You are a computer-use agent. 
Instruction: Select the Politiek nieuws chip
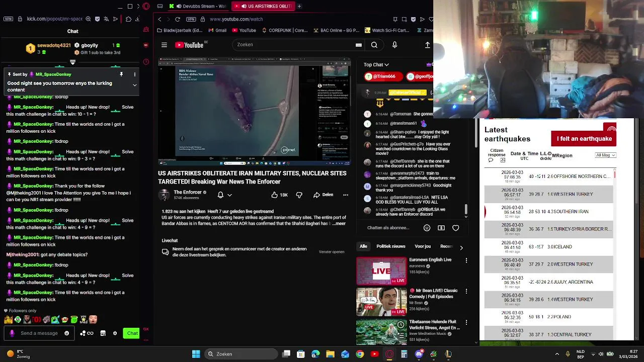[391, 246]
